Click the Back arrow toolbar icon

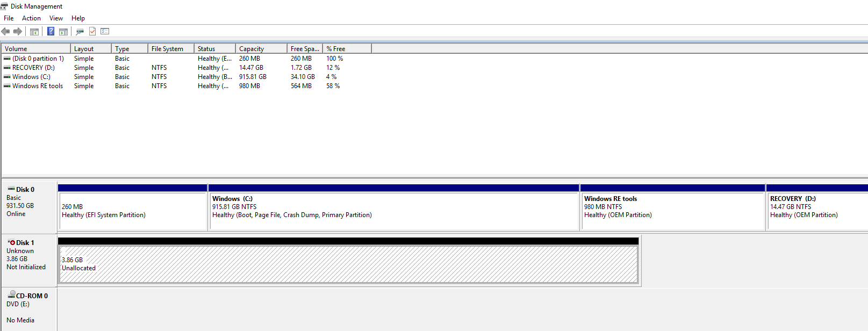(x=6, y=31)
